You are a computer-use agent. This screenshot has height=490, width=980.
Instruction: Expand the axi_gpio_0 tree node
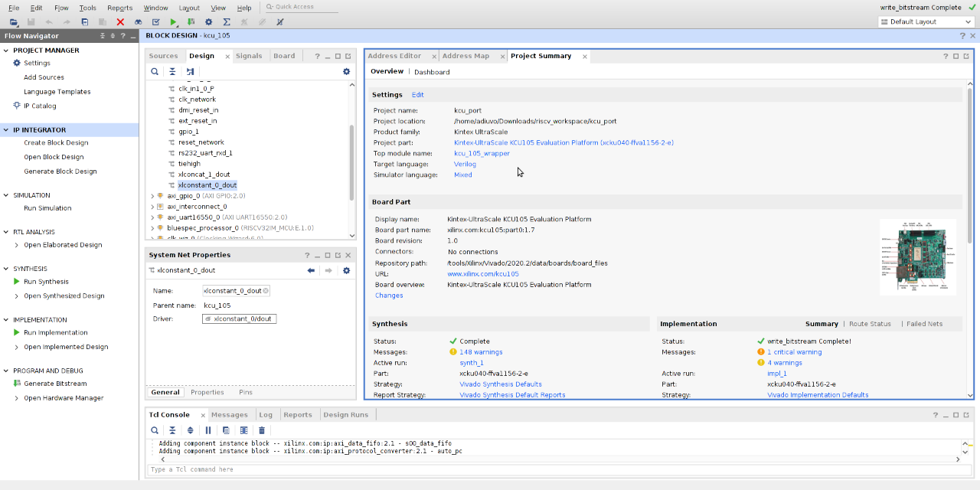(x=152, y=196)
